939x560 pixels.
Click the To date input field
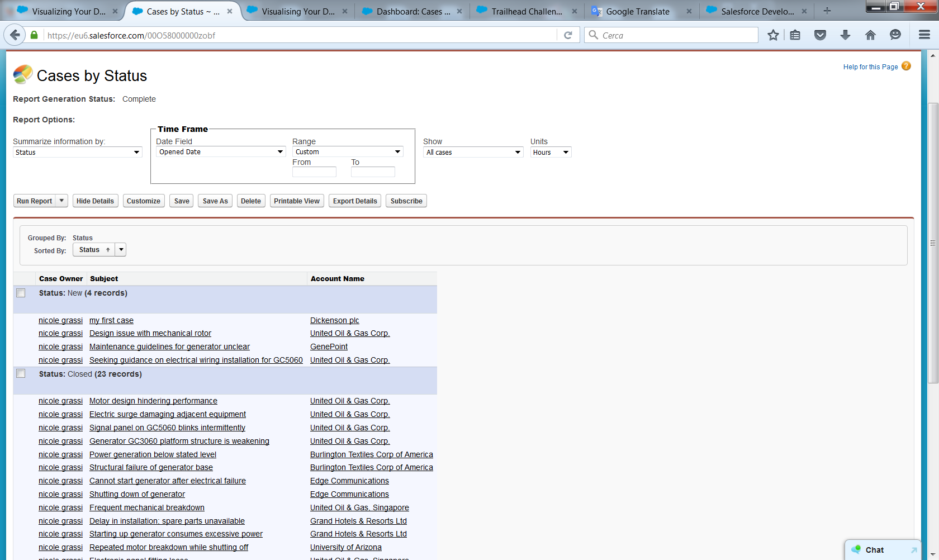(x=373, y=172)
